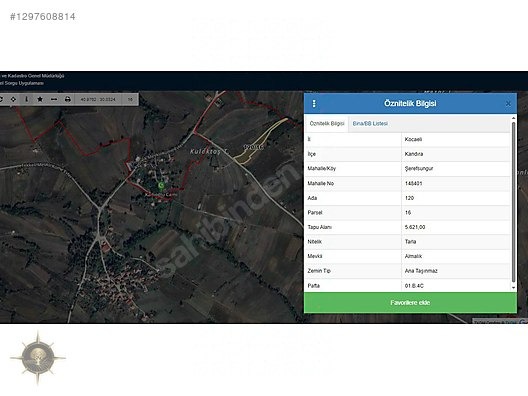The image size is (528, 396).
Task: Click the refresh icon in map toolbar
Action: 1,99
